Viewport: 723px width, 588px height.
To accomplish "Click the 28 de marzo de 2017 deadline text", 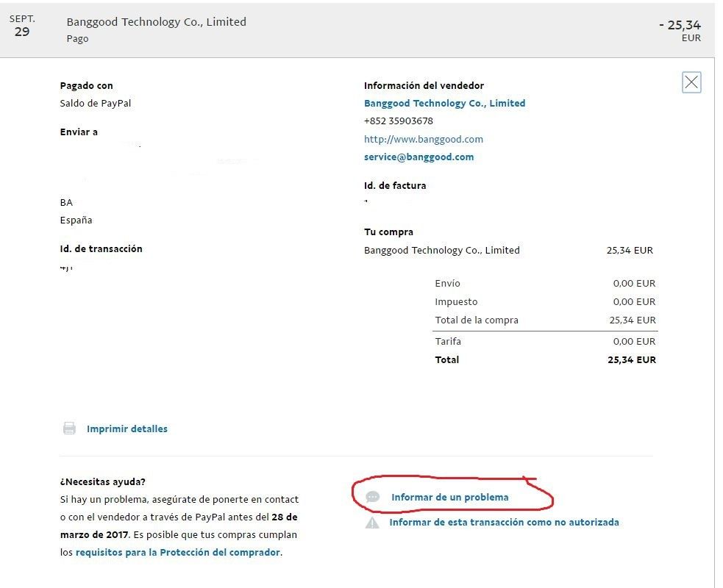I will (x=179, y=526).
